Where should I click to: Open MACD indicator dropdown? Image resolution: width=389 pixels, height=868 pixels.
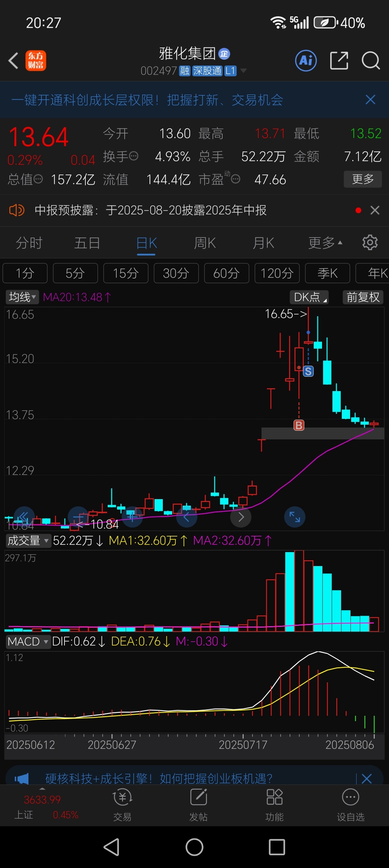28,641
